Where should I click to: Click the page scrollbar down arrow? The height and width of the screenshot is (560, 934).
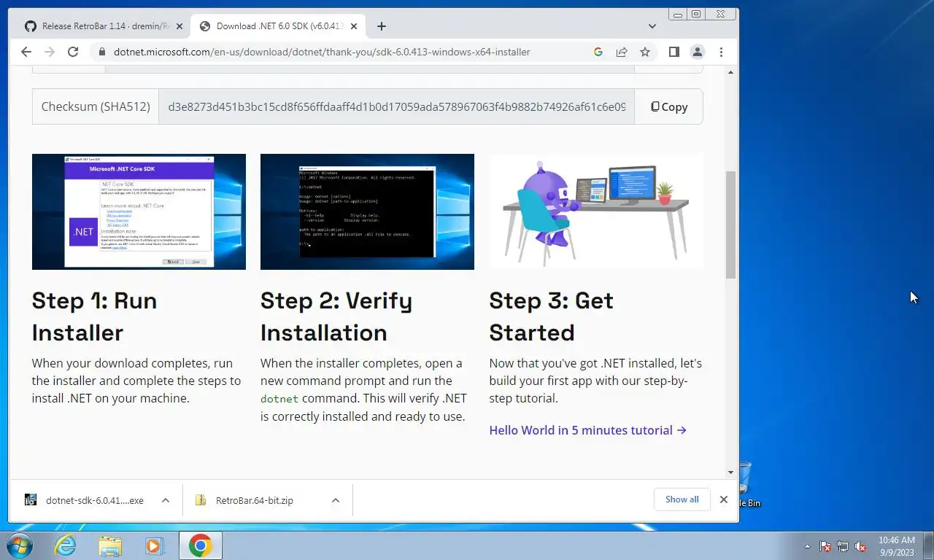731,472
